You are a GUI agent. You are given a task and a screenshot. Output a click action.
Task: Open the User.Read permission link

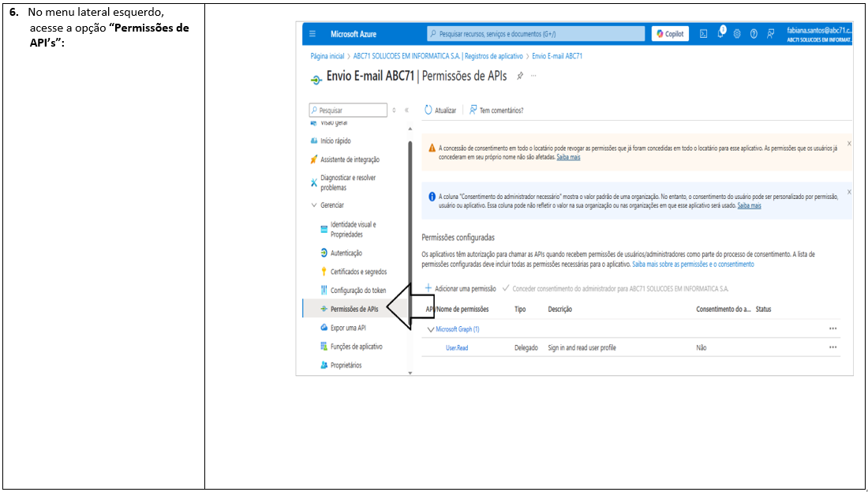pyautogui.click(x=456, y=348)
